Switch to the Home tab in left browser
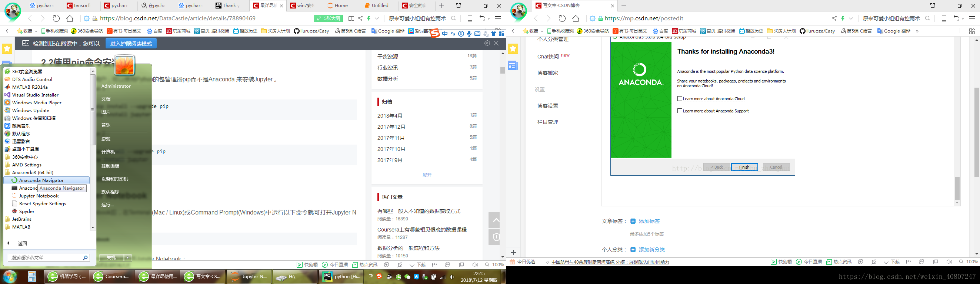 [341, 6]
